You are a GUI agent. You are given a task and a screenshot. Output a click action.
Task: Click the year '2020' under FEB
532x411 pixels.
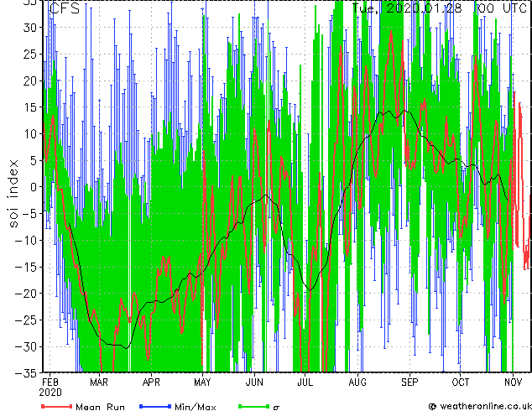50,393
